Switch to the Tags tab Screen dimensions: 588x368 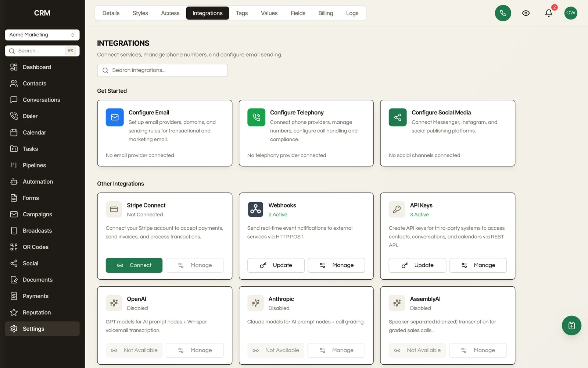(x=242, y=13)
